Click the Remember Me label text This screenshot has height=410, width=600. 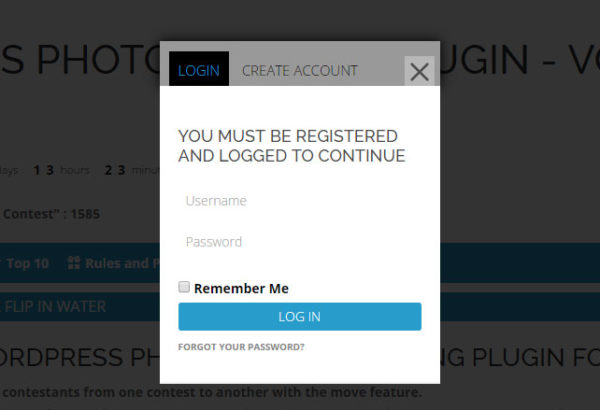pyautogui.click(x=241, y=288)
